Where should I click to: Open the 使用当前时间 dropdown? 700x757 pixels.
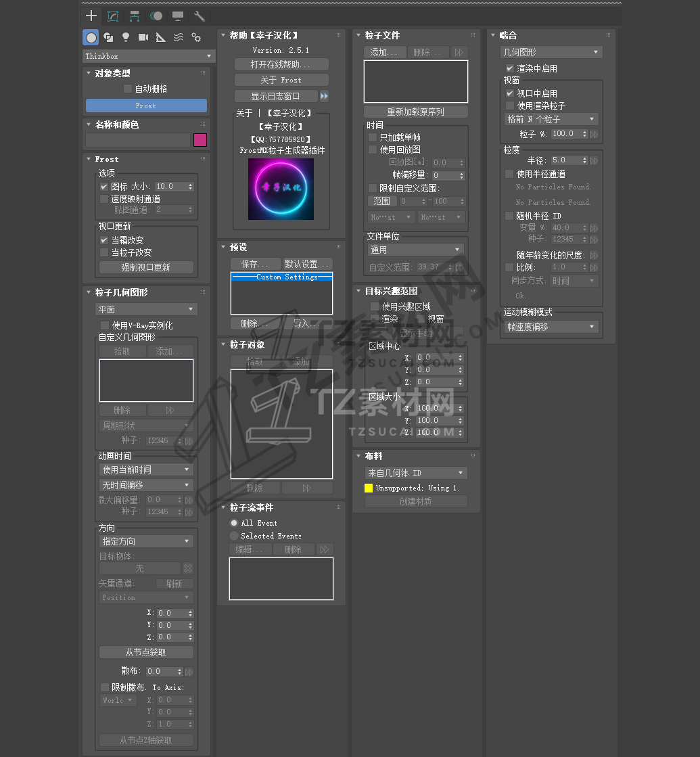[146, 469]
